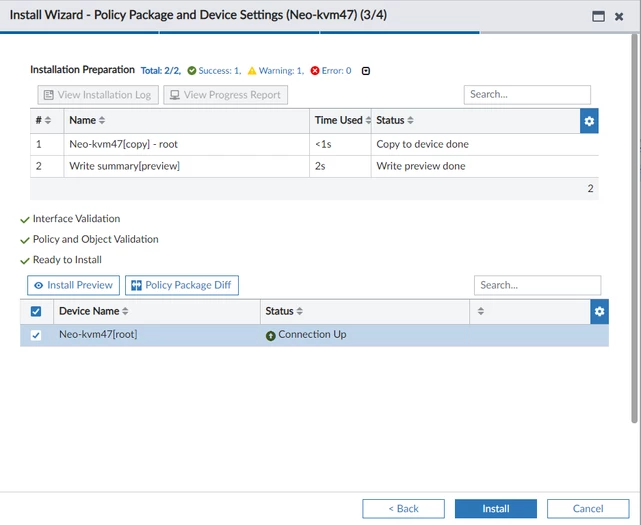Sort preparation table by Name
Image resolution: width=641 pixels, height=525 pixels.
(102, 120)
